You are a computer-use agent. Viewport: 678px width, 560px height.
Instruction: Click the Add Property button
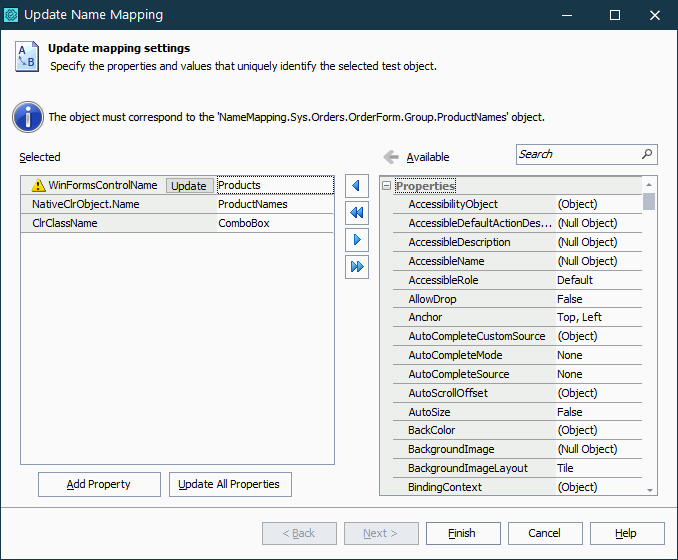pyautogui.click(x=99, y=484)
